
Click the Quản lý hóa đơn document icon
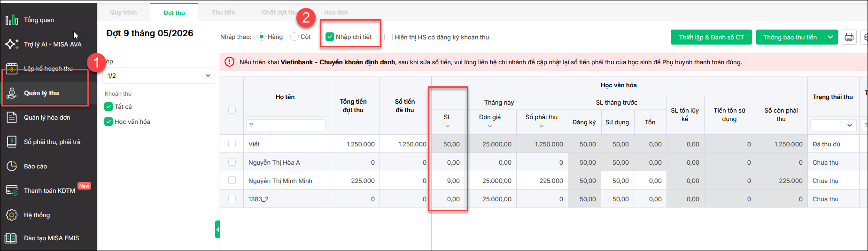[x=11, y=117]
